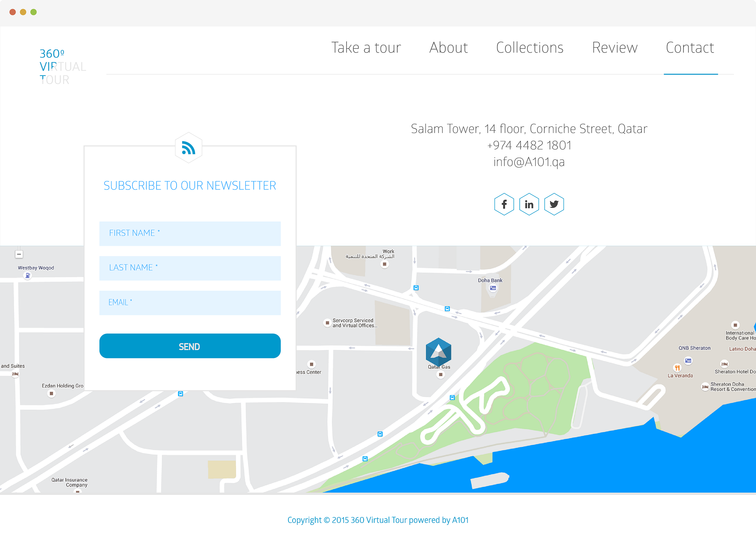Image resolution: width=756 pixels, height=544 pixels.
Task: Click the Westbay Woqod gas station marker
Action: click(27, 276)
